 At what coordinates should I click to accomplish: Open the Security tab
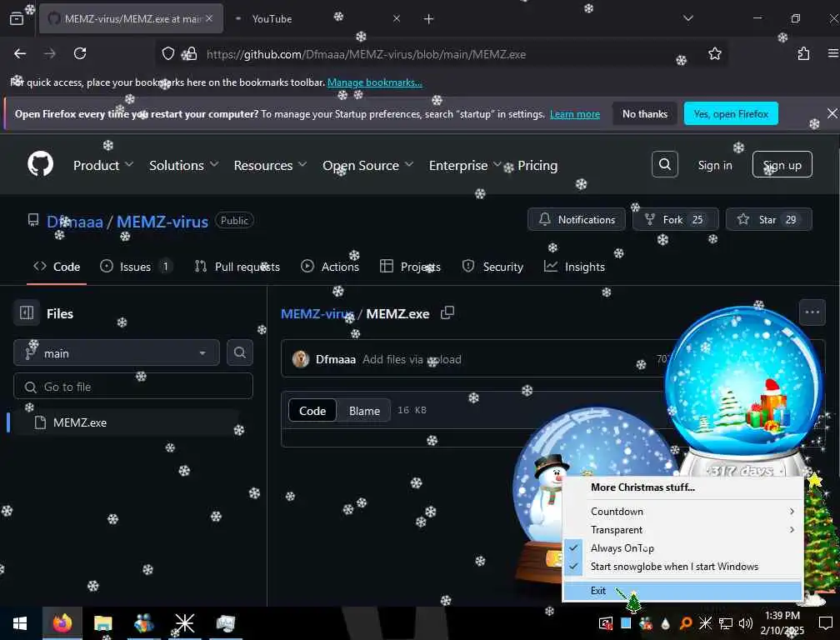click(492, 266)
